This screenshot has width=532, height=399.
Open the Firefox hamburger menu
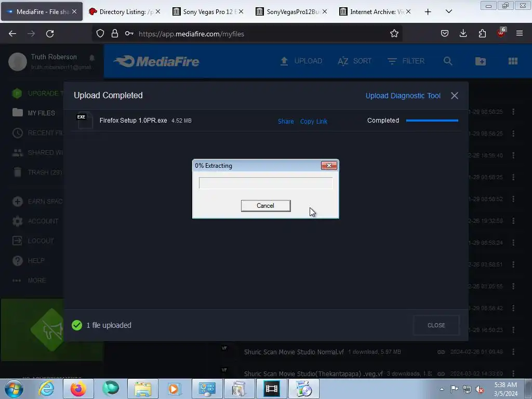520,33
